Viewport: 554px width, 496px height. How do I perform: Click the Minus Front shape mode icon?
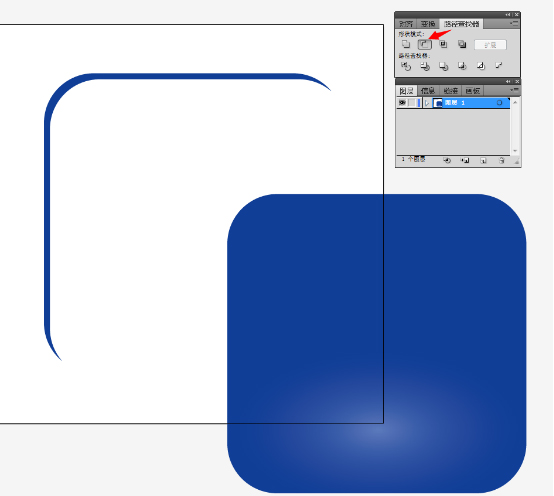pos(424,44)
